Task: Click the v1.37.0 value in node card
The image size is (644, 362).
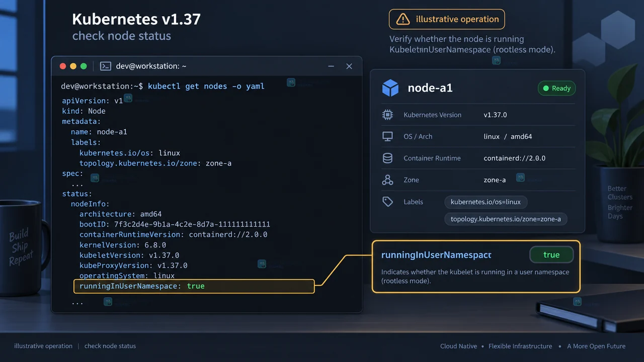Action: coord(496,115)
